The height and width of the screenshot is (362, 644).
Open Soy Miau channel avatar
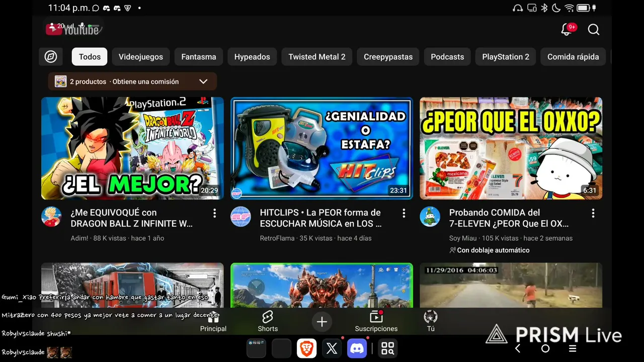[430, 217]
